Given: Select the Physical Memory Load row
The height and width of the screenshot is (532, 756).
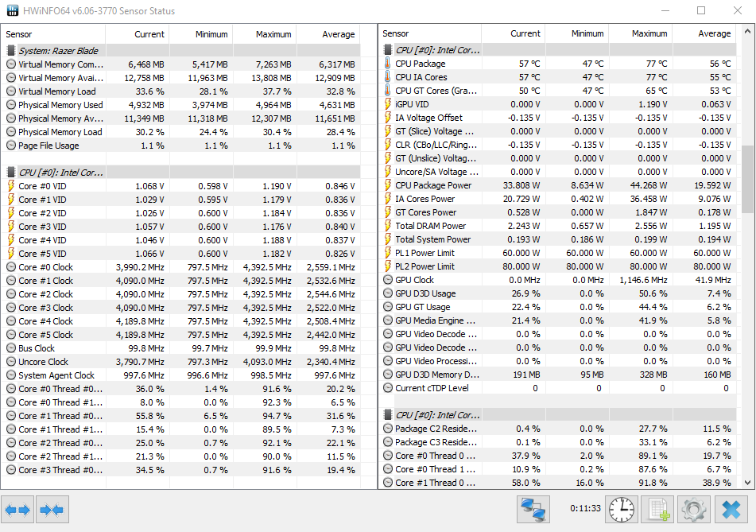Looking at the screenshot, I should point(180,132).
